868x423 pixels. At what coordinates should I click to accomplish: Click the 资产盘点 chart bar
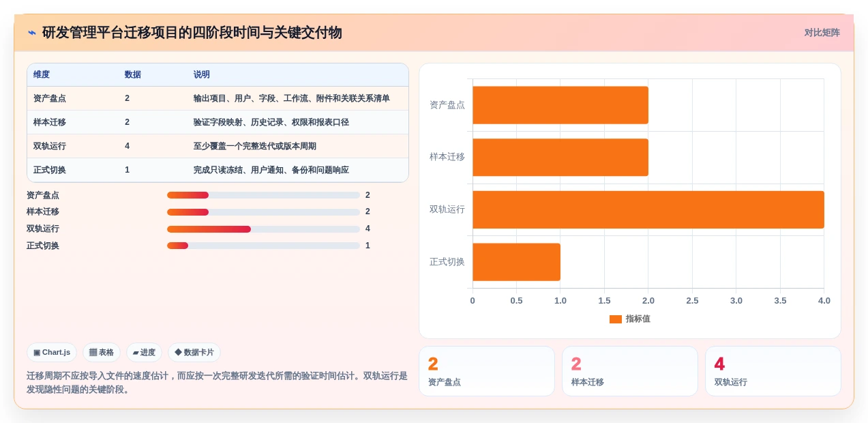560,105
